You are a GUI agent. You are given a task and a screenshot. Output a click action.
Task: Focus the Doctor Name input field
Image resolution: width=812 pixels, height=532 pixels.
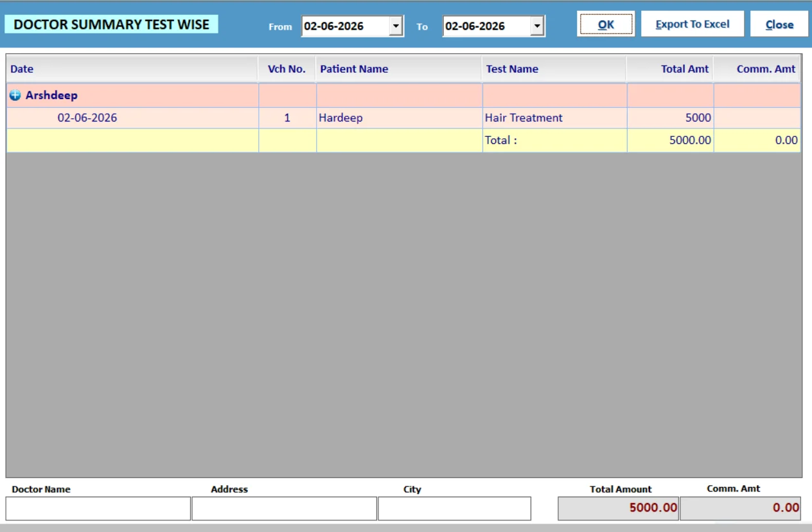[98, 508]
